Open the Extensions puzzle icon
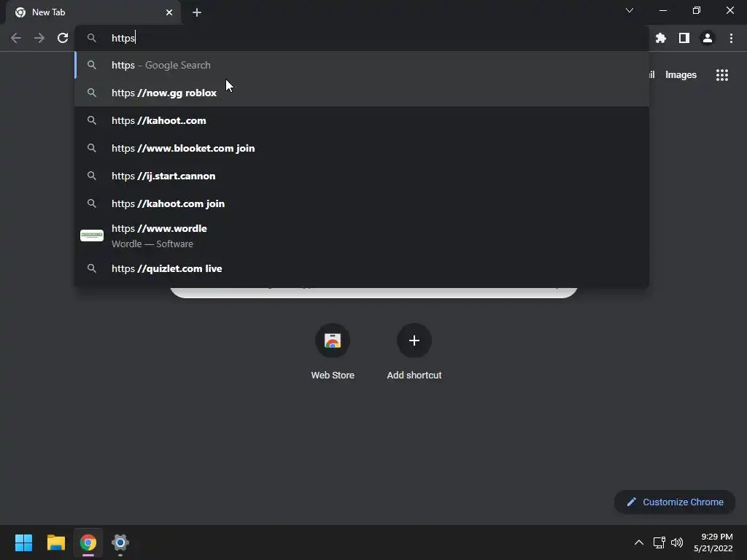Screen dimensions: 747x560 click(x=661, y=38)
